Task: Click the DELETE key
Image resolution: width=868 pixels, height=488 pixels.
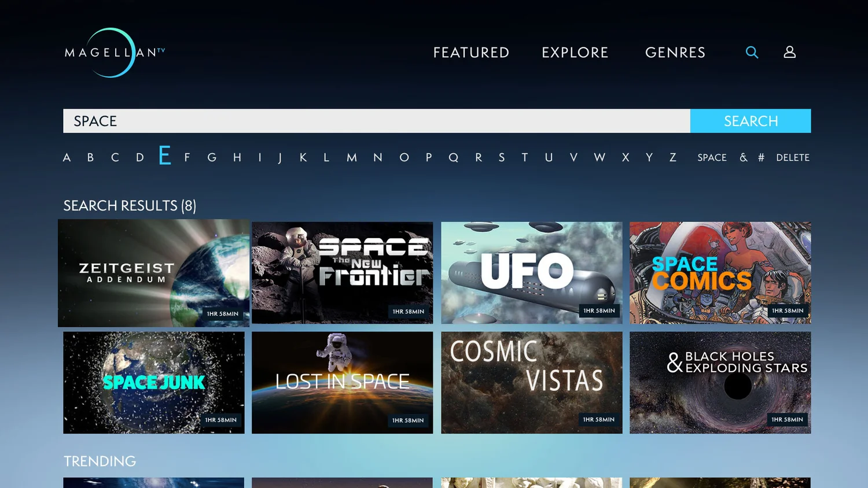Action: point(793,158)
